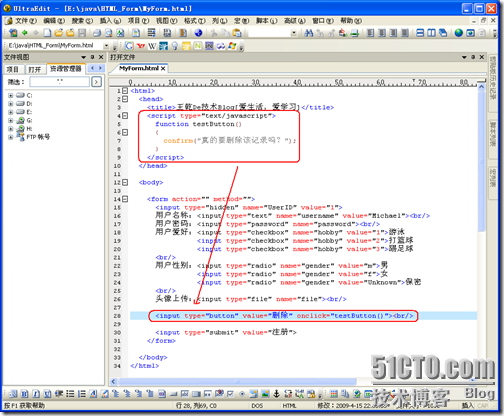This screenshot has width=504, height=416.
Task: Collapse the body fold at line 12
Action: point(125,182)
